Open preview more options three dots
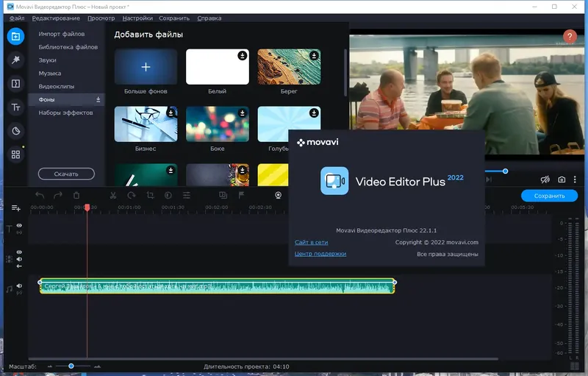Screen dimensions: 588x376 (x=575, y=180)
